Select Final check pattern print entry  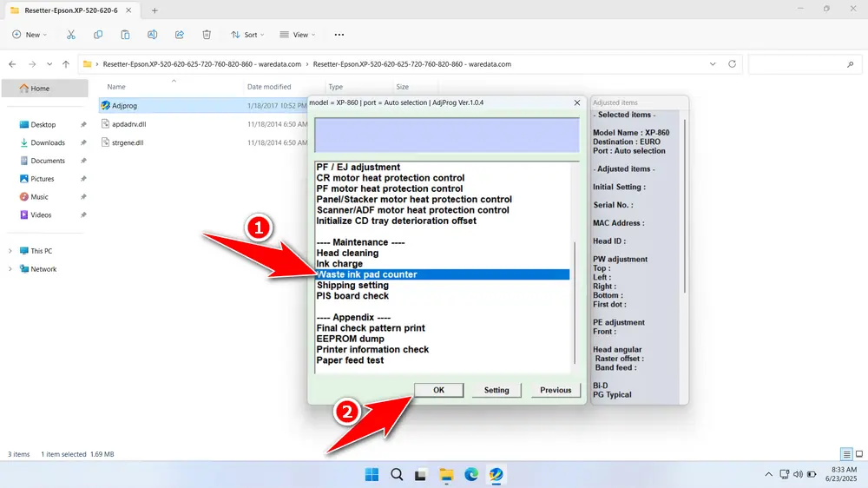pyautogui.click(x=371, y=328)
